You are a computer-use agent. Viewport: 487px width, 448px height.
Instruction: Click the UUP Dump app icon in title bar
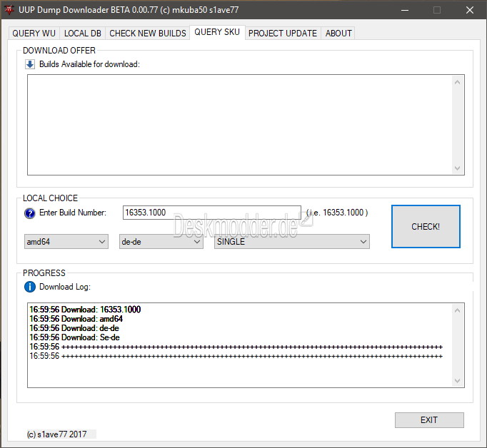[9, 10]
